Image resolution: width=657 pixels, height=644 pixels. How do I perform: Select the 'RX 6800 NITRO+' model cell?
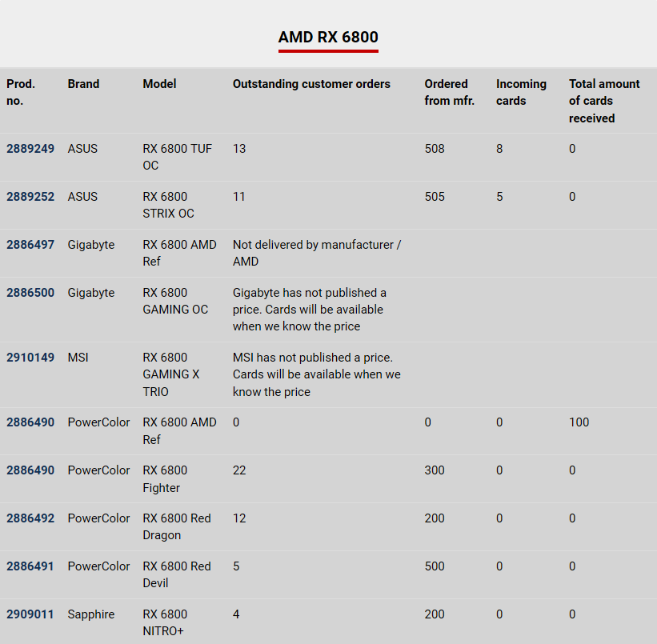pyautogui.click(x=165, y=622)
